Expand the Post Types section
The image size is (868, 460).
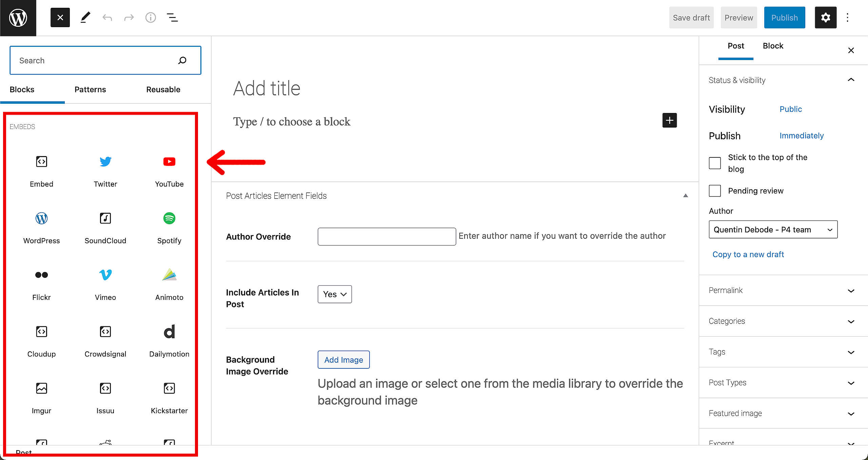(x=783, y=383)
